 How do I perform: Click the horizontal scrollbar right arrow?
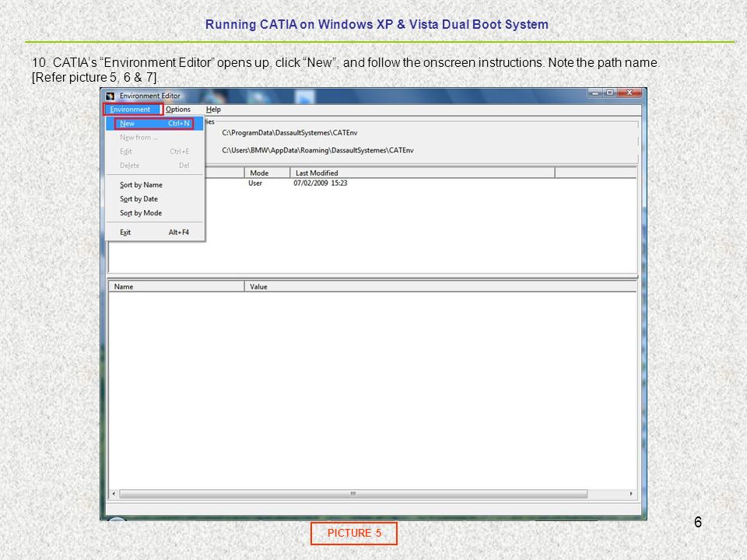(x=631, y=494)
